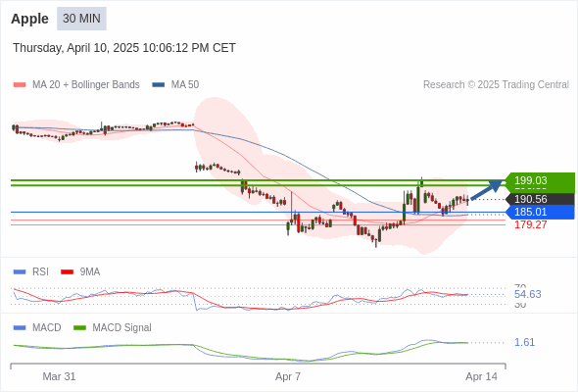Click the 9MA red legend marker

[67, 272]
